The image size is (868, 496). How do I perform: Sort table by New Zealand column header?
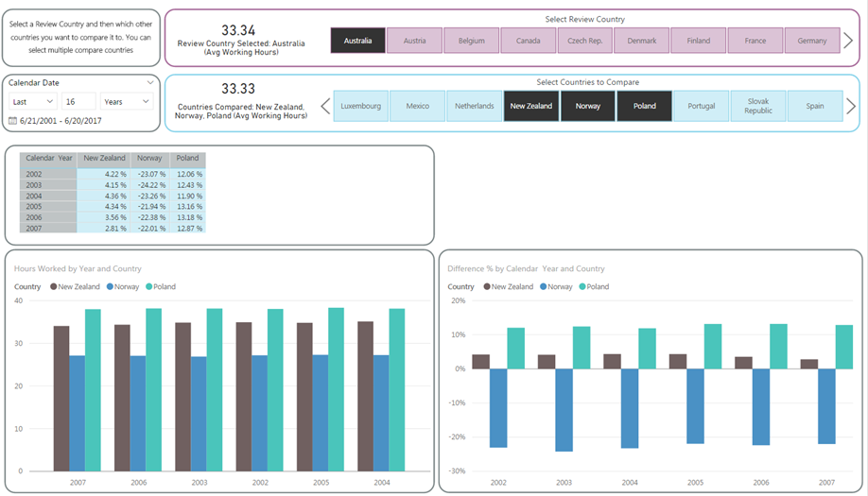click(104, 159)
